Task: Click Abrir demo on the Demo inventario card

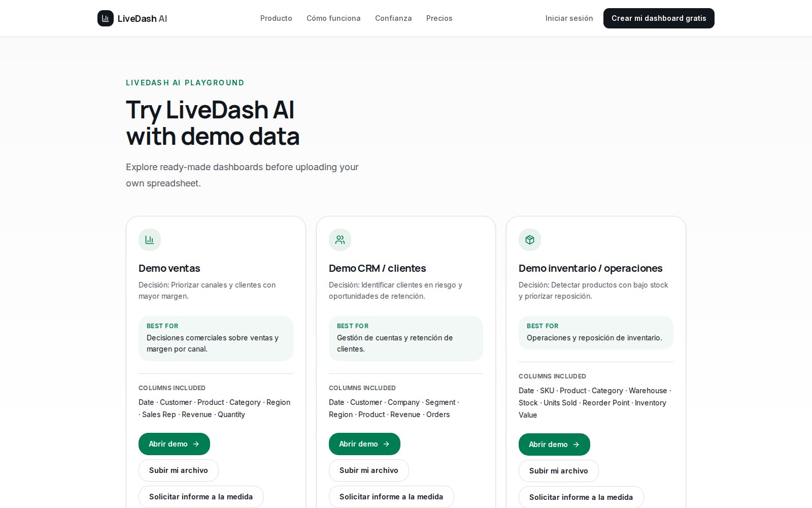Action: pos(554,444)
